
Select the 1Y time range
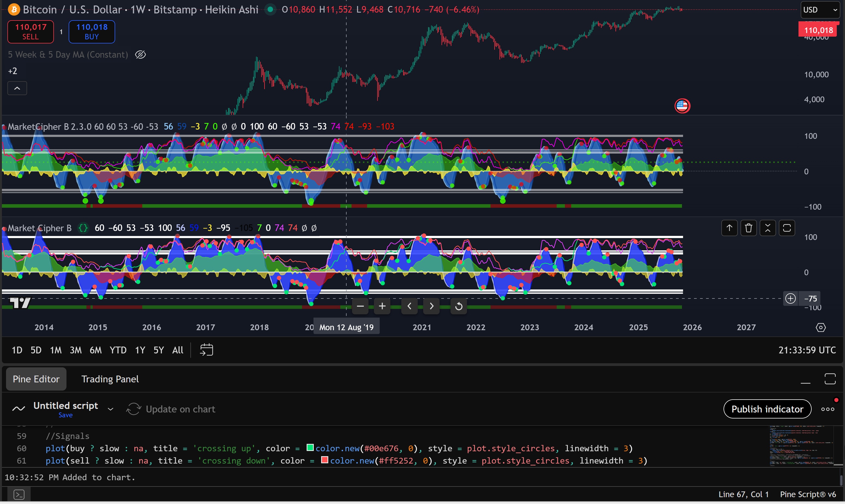pyautogui.click(x=140, y=350)
